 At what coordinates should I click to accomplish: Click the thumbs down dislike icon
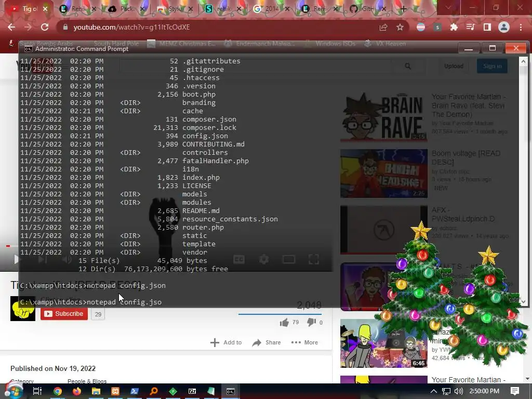(311, 322)
